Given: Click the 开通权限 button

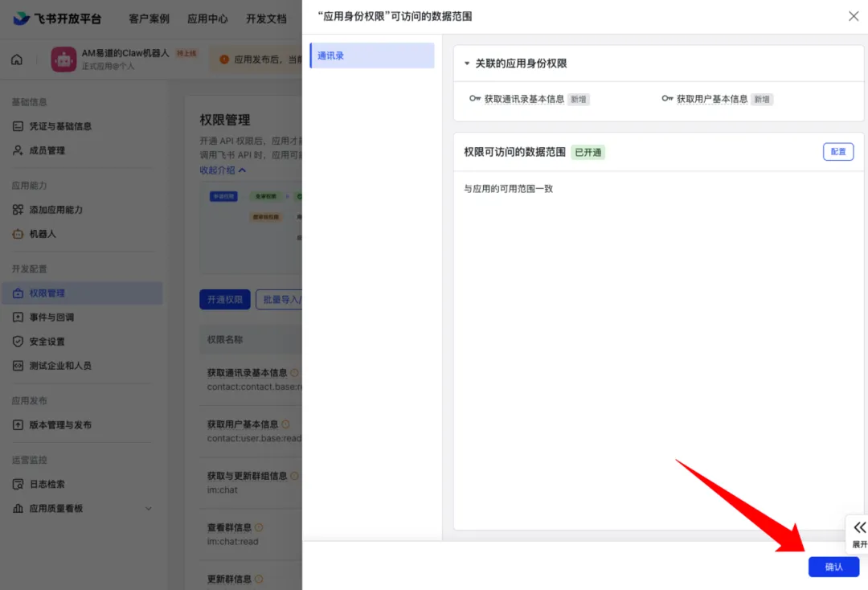Looking at the screenshot, I should click(225, 300).
